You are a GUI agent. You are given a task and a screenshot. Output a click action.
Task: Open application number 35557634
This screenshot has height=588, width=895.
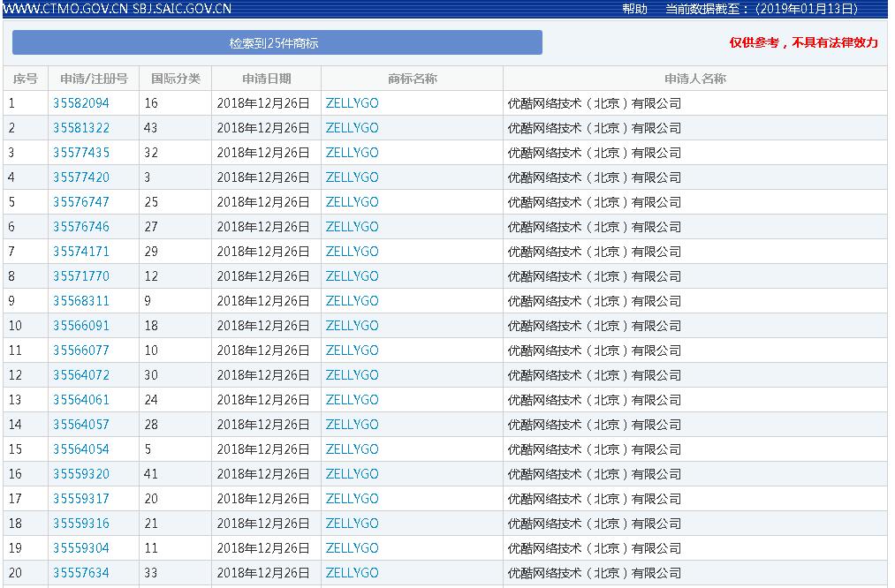click(81, 573)
